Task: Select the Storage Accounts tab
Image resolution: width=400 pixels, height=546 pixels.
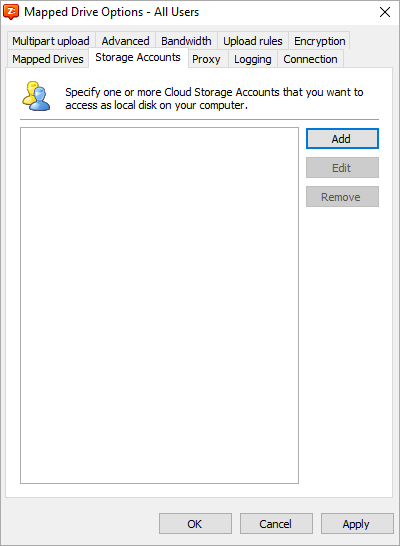Action: point(138,57)
